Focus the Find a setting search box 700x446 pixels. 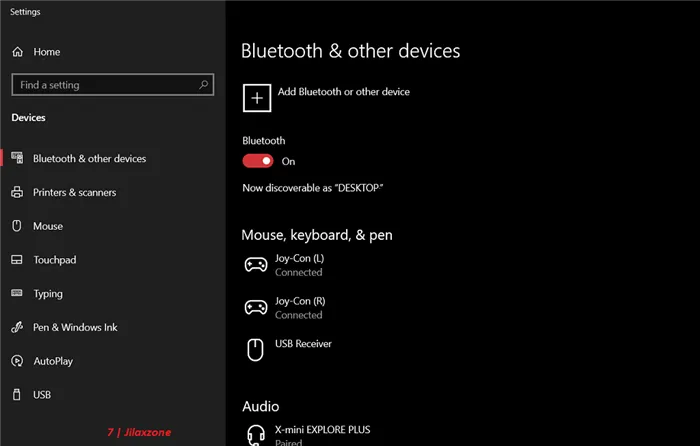click(x=112, y=84)
